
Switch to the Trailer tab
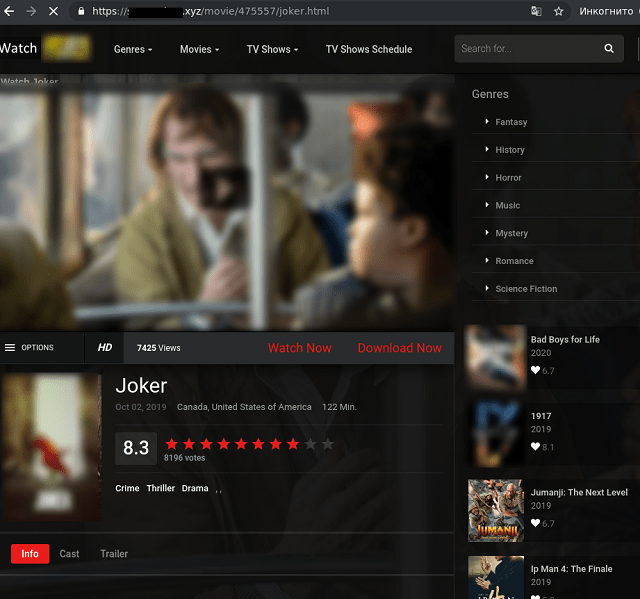click(x=114, y=554)
